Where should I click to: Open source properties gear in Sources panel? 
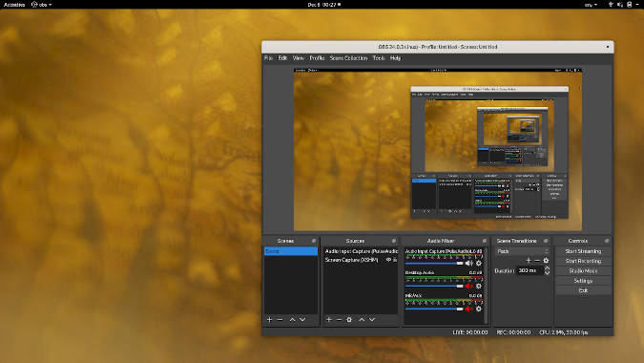pyautogui.click(x=349, y=319)
